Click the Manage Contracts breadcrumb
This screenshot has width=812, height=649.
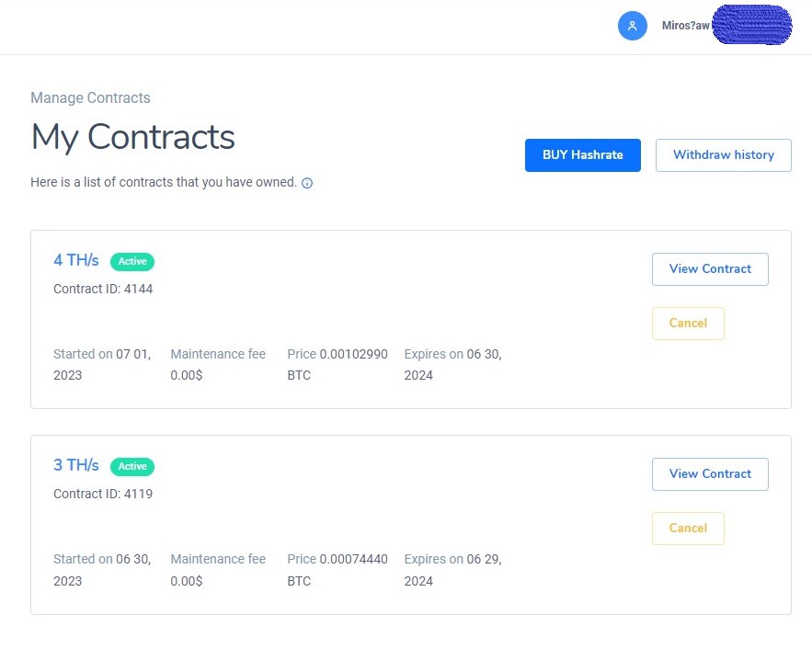click(91, 97)
